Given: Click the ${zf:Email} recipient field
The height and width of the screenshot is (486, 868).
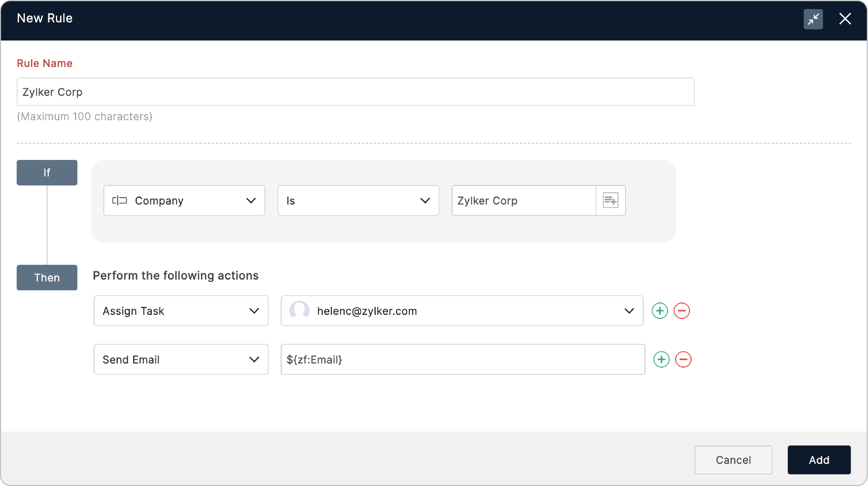Looking at the screenshot, I should 463,359.
